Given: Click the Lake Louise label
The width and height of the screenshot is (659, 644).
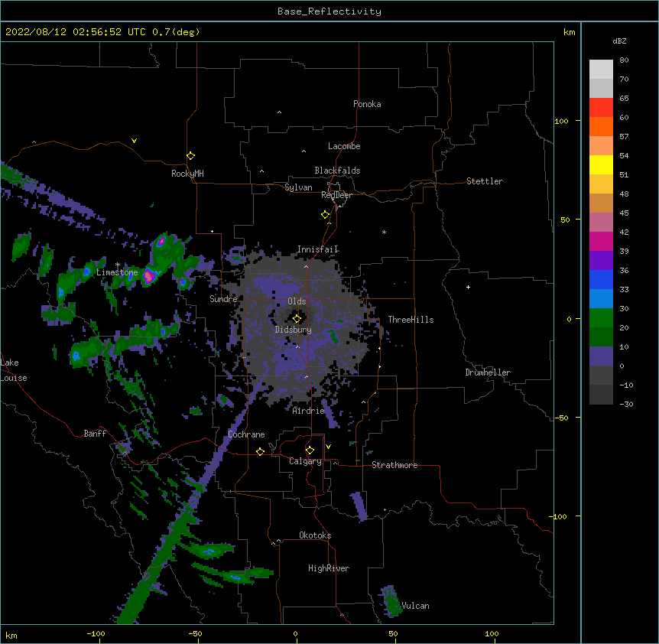Looking at the screenshot, I should pyautogui.click(x=14, y=370).
